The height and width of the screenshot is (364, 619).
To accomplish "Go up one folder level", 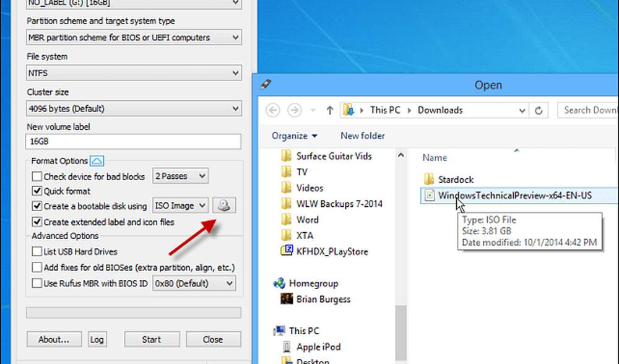I will (x=330, y=110).
